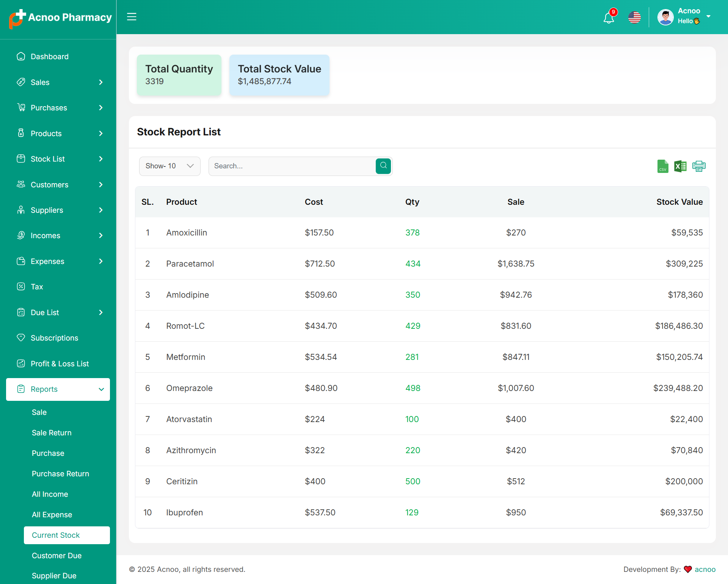The height and width of the screenshot is (584, 728).
Task: Focus the Search text field
Action: (x=292, y=166)
